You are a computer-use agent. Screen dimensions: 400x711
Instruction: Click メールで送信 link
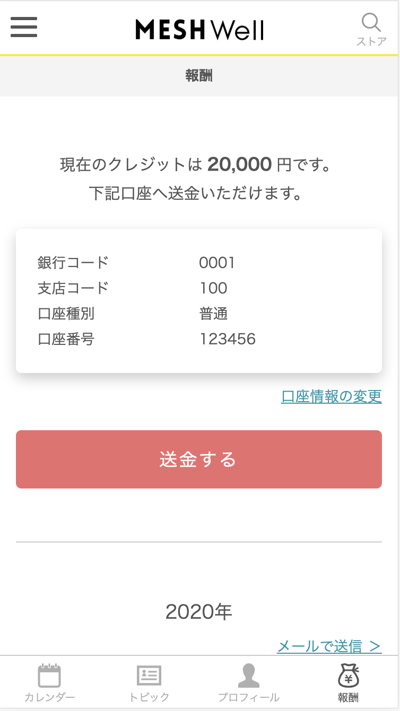click(329, 646)
